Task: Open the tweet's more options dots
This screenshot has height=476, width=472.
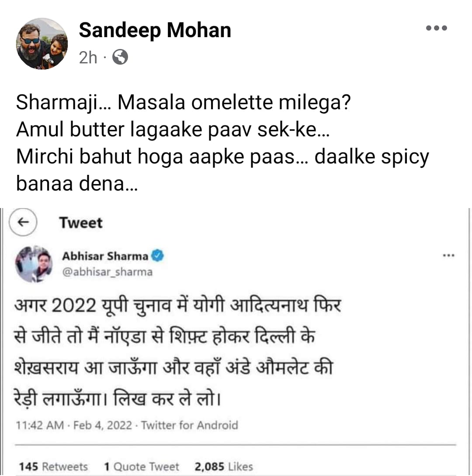Action: [x=449, y=256]
